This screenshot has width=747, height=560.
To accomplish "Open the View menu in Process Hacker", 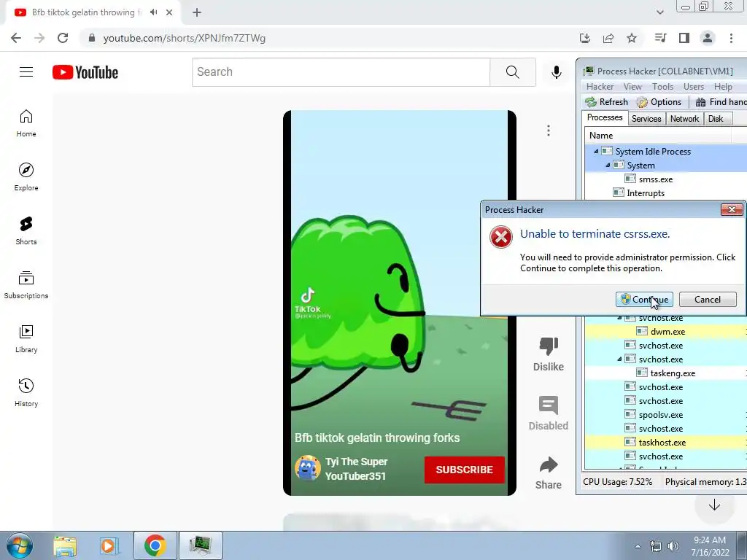I will pyautogui.click(x=632, y=87).
